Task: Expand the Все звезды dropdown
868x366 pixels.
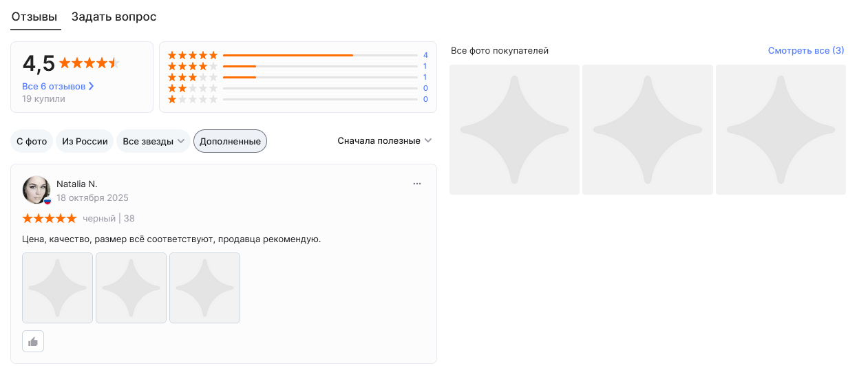Action: coord(154,141)
